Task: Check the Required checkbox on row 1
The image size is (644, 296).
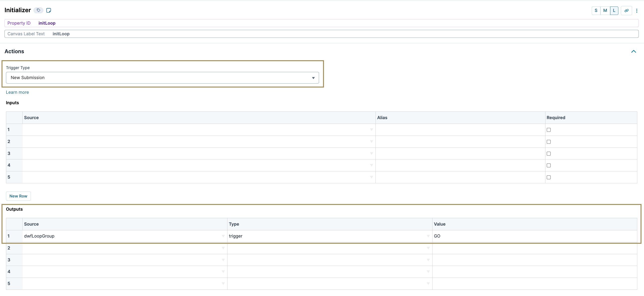Action: coord(548,130)
